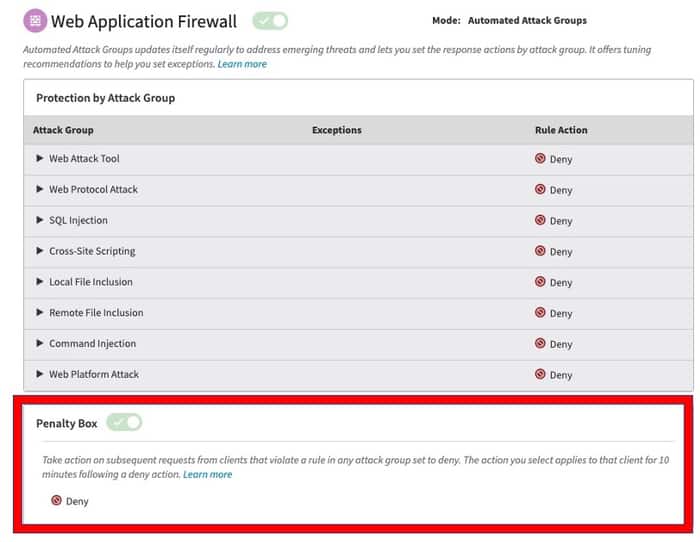Click the Deny icon for Command Injection
The image size is (700, 542).
pyautogui.click(x=540, y=344)
